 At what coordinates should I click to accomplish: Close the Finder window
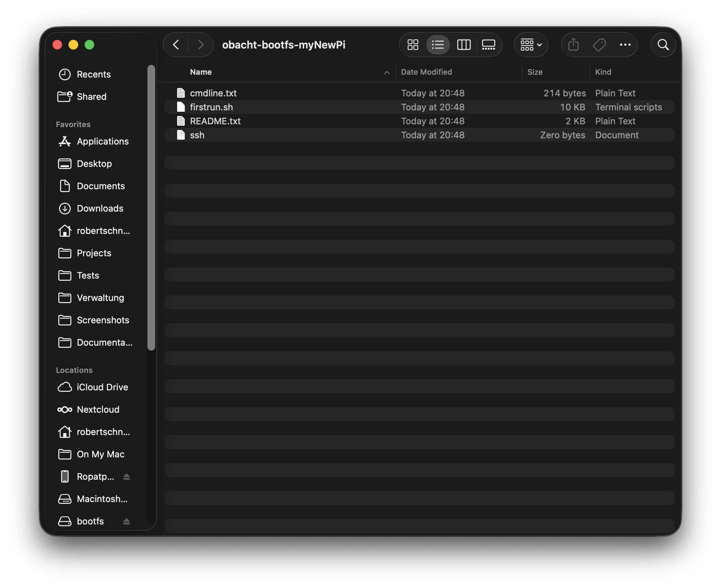pyautogui.click(x=57, y=45)
